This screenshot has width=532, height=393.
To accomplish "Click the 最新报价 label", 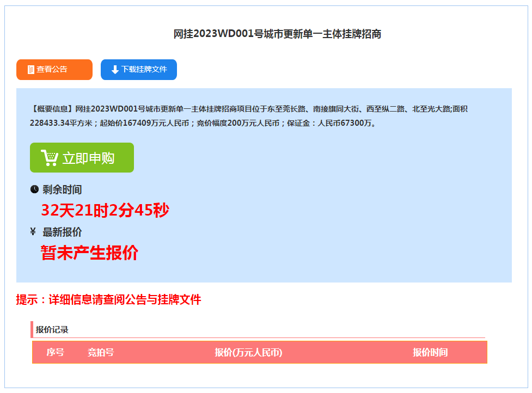I will pyautogui.click(x=62, y=232).
